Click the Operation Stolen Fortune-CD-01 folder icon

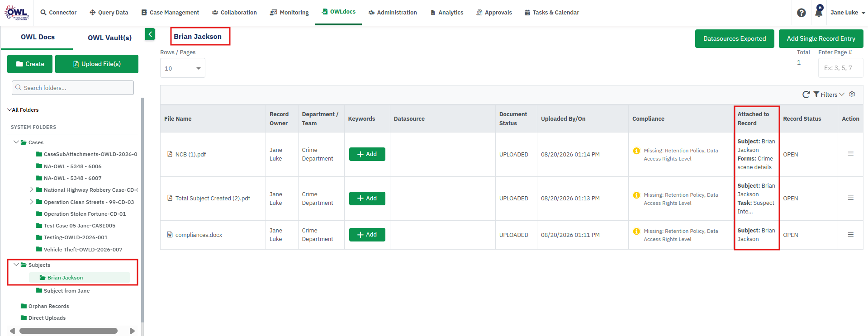coord(39,213)
